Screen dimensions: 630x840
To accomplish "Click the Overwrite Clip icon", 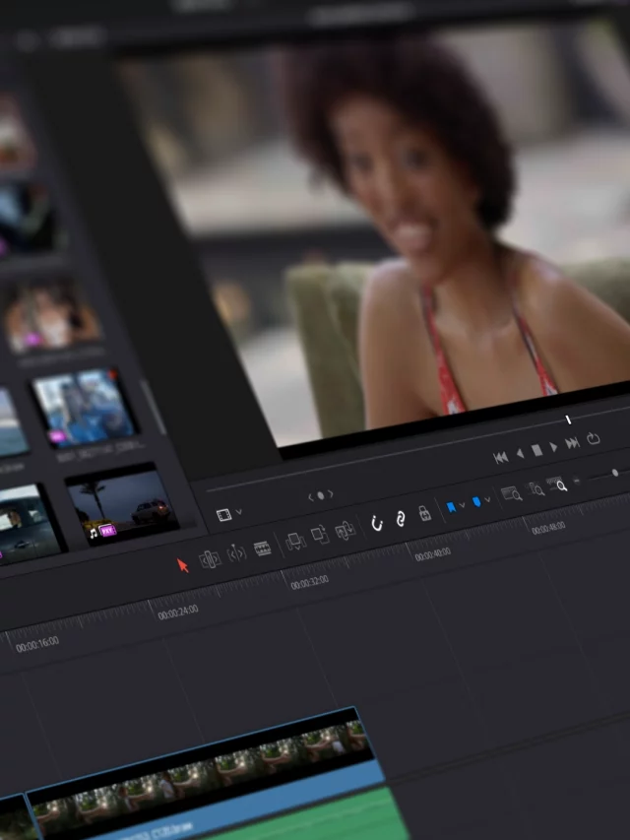I will pyautogui.click(x=320, y=534).
